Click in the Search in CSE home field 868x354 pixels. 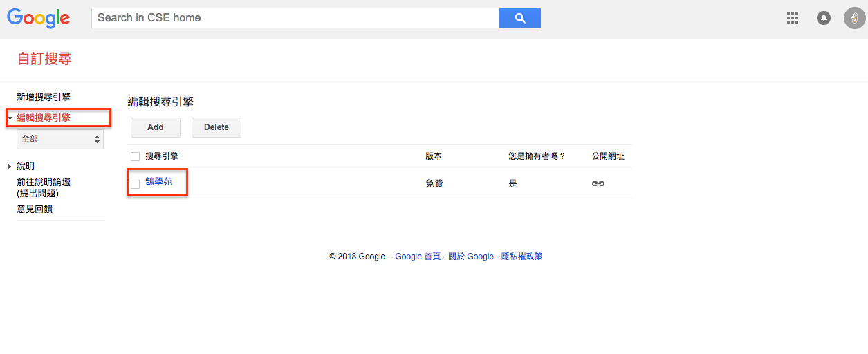pos(295,18)
